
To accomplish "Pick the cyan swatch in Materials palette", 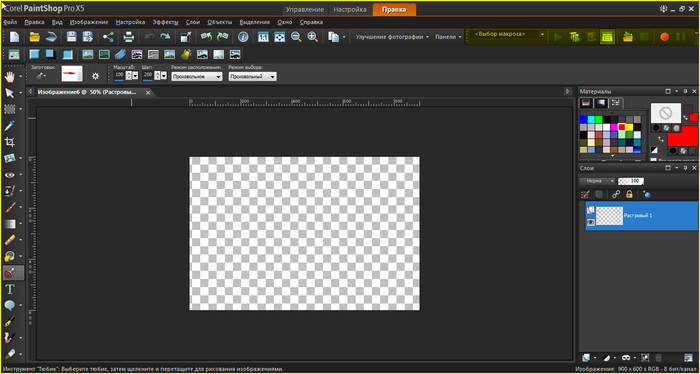I will 591,119.
